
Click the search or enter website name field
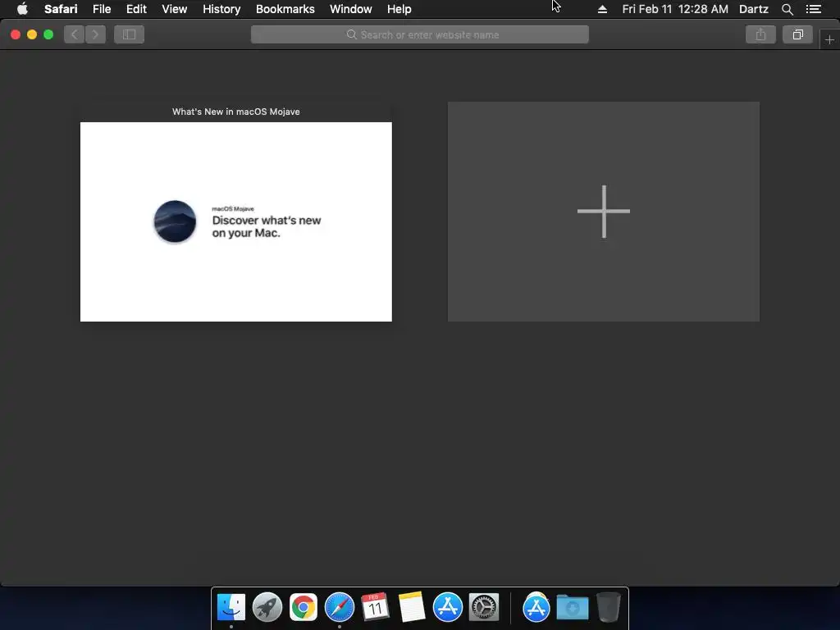click(x=419, y=34)
